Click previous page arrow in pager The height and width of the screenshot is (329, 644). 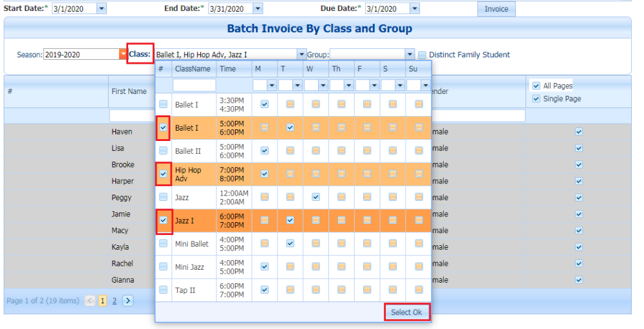coord(90,301)
